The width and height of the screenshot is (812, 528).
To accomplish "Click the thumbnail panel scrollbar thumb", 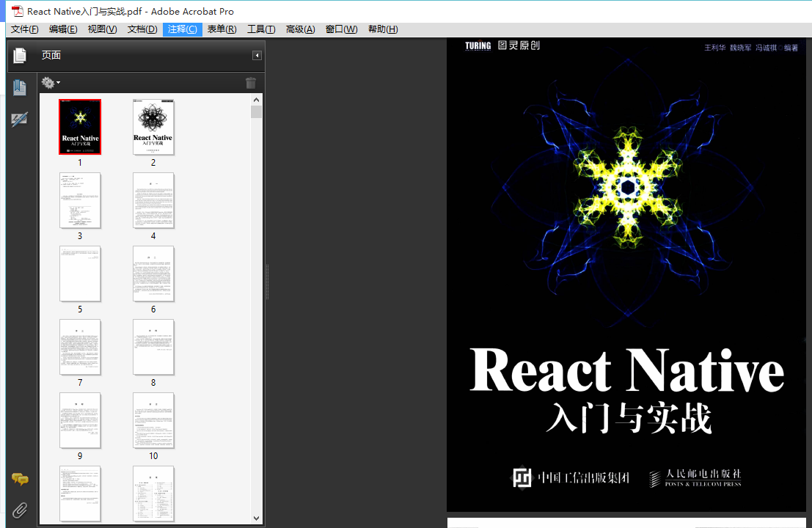I will click(x=256, y=112).
